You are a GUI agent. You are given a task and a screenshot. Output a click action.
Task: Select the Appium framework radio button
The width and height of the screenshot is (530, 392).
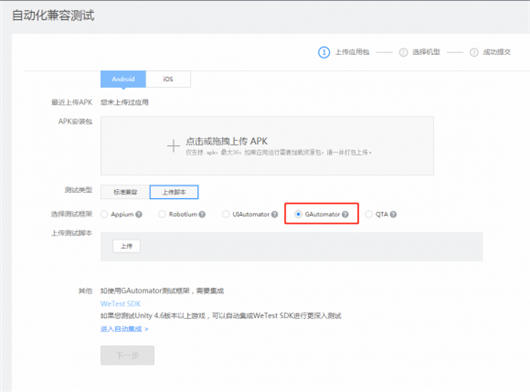point(104,214)
